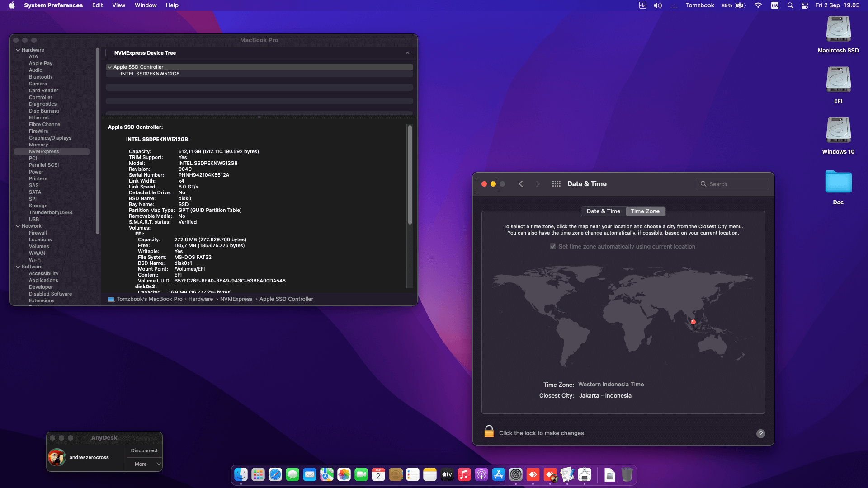The width and height of the screenshot is (868, 488).
Task: Open the EFI drive on desktop
Action: click(x=838, y=80)
